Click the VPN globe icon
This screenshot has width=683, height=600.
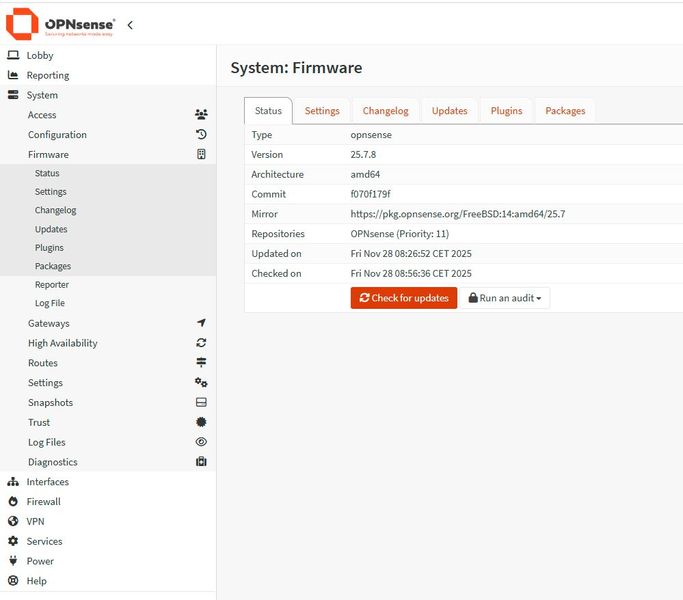click(13, 521)
